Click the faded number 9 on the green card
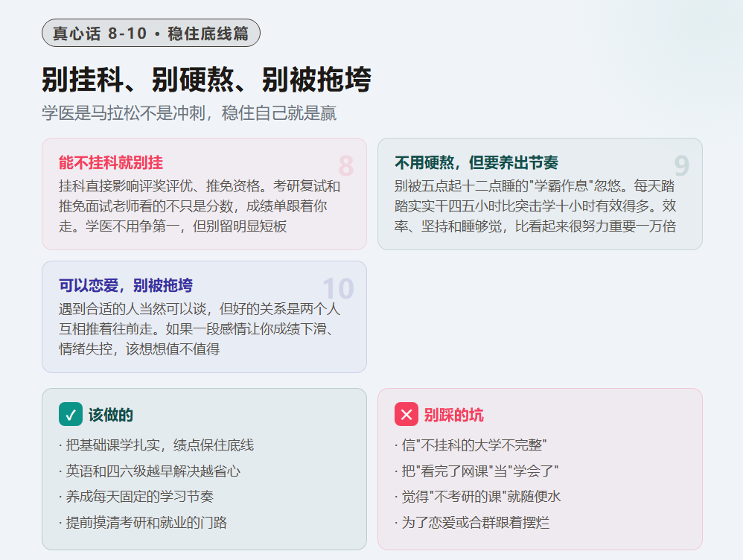The height and width of the screenshot is (560, 743). [x=681, y=165]
